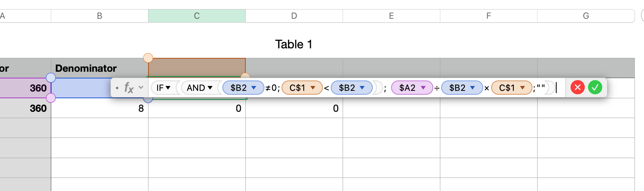Click the blue selection handle atop Denominator cell

click(x=51, y=77)
